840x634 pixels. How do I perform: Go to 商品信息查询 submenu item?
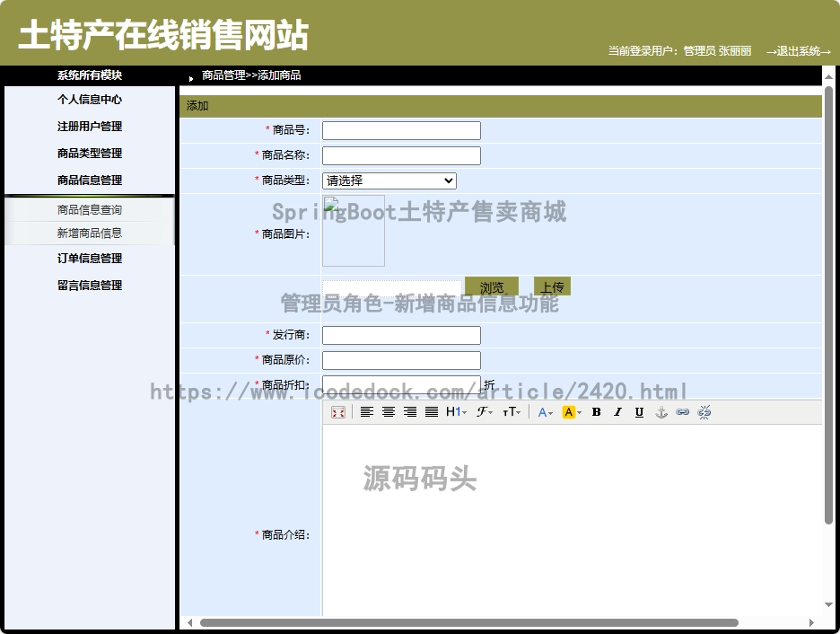click(x=90, y=209)
